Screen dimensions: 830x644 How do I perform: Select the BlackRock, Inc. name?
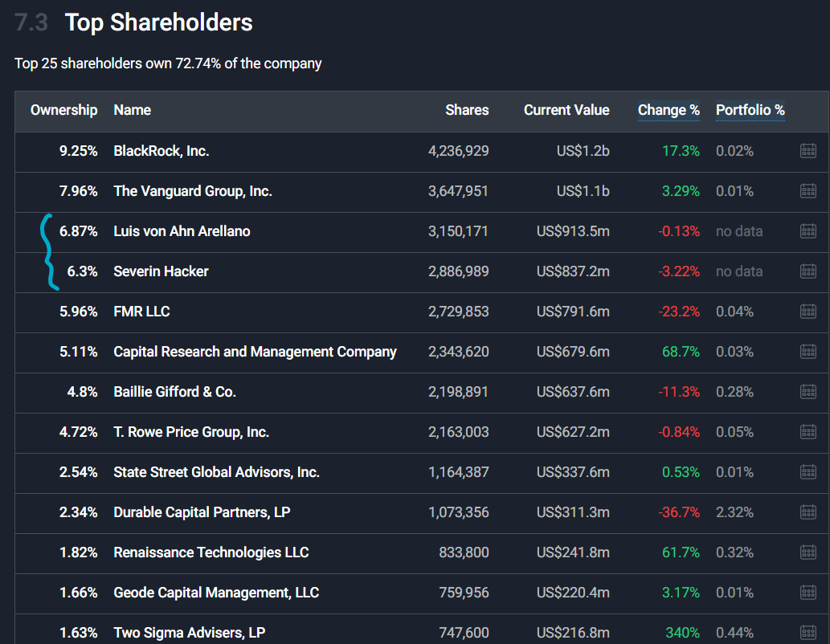(x=162, y=151)
